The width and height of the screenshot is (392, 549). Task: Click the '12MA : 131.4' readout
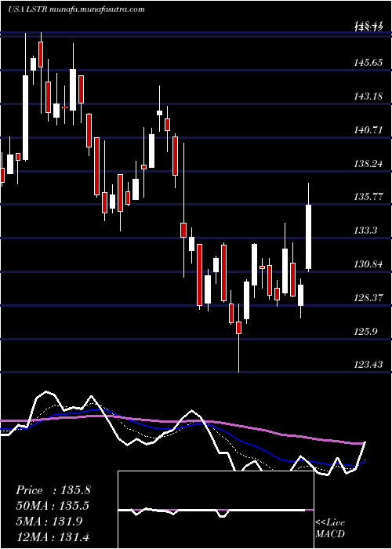coord(53,537)
